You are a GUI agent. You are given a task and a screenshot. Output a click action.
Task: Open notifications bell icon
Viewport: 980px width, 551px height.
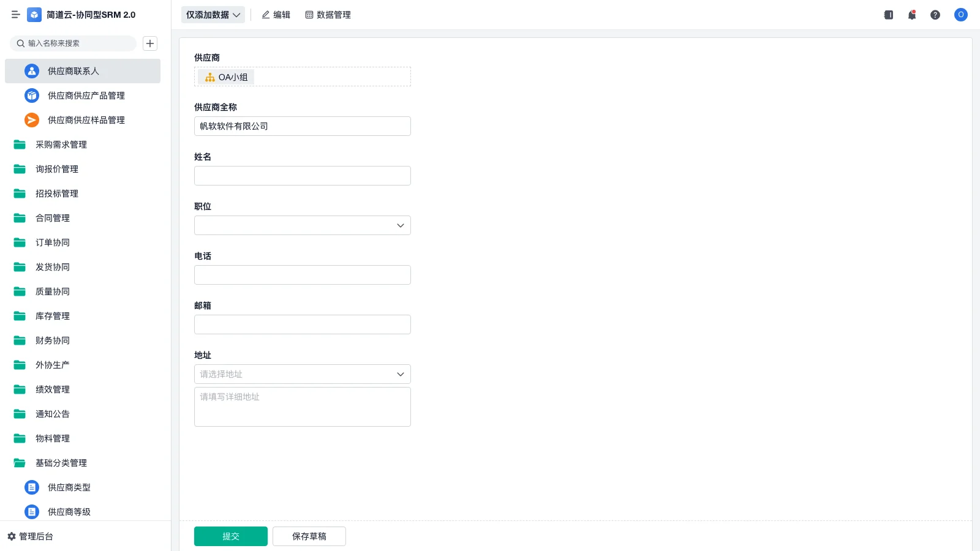point(912,15)
